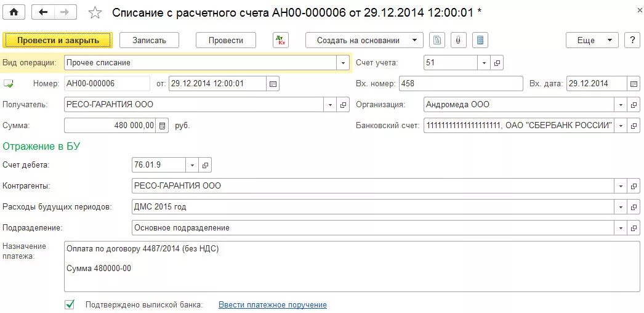
Task: Open attached files paperclip icon
Action: point(458,40)
